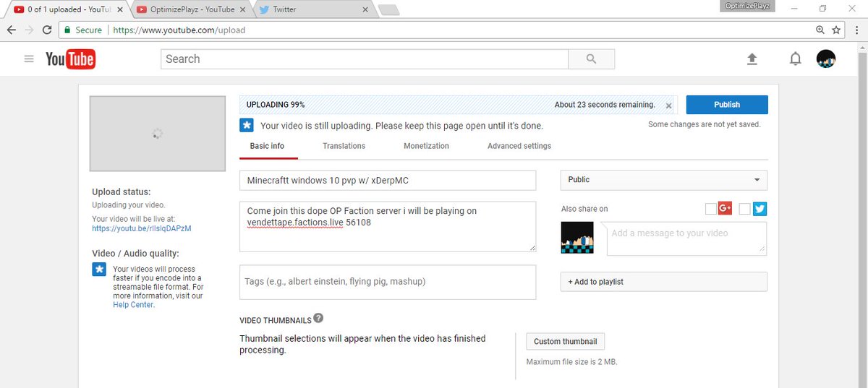This screenshot has height=388, width=868.
Task: Open the upload arrow icon in the header
Action: point(752,59)
